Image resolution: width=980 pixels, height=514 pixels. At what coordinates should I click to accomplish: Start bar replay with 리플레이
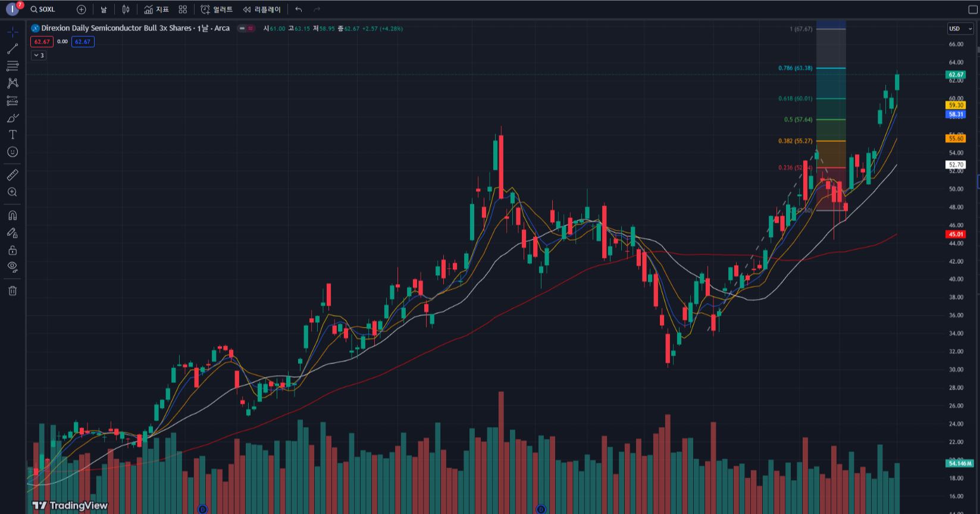pos(262,10)
